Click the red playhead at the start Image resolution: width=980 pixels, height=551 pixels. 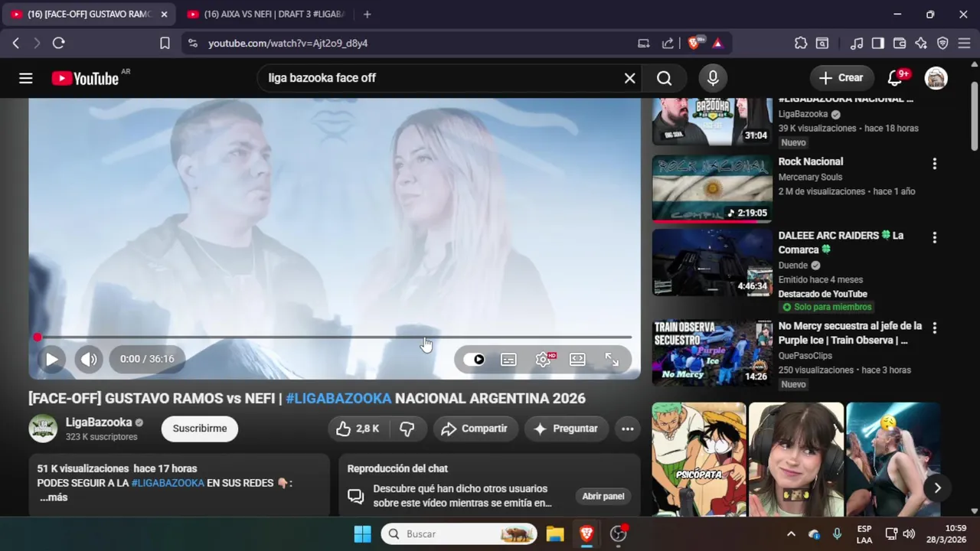pyautogui.click(x=38, y=337)
